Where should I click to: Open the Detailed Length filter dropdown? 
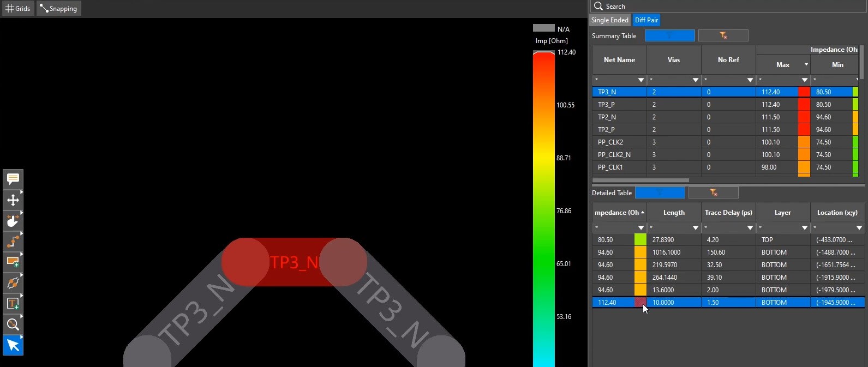696,227
